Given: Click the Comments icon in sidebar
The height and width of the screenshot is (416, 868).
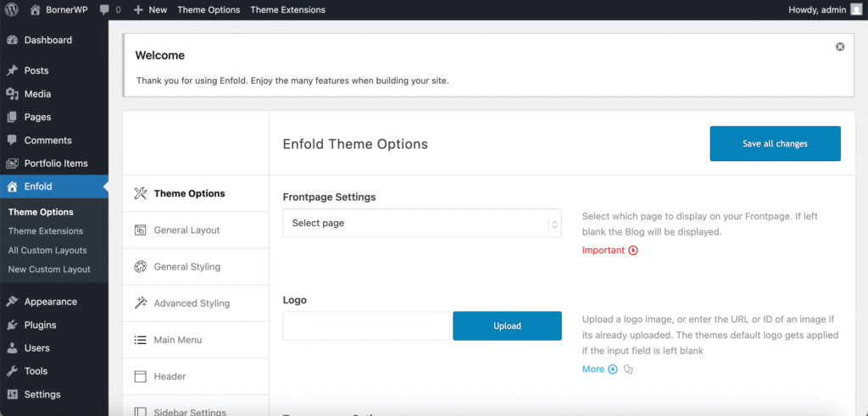Looking at the screenshot, I should pyautogui.click(x=12, y=141).
